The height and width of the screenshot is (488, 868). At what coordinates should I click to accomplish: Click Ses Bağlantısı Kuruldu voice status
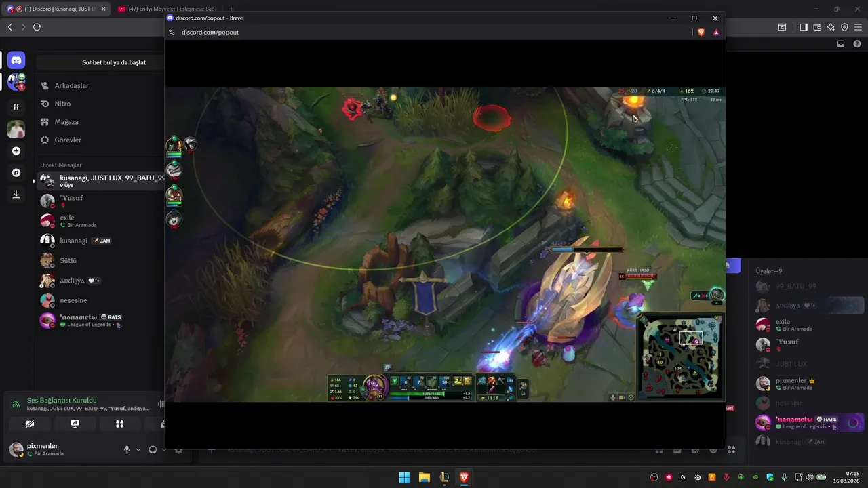coord(61,400)
